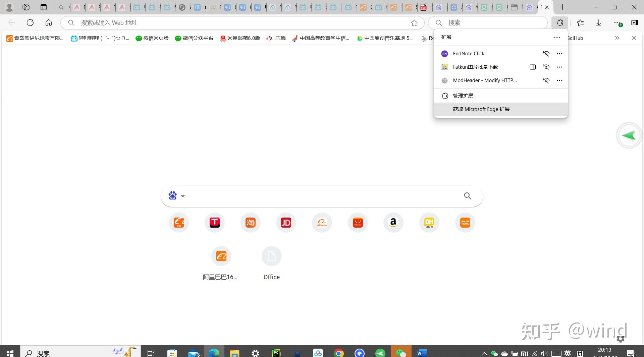The width and height of the screenshot is (644, 357).
Task: Open the Amazon shortcut tile
Action: tap(393, 223)
